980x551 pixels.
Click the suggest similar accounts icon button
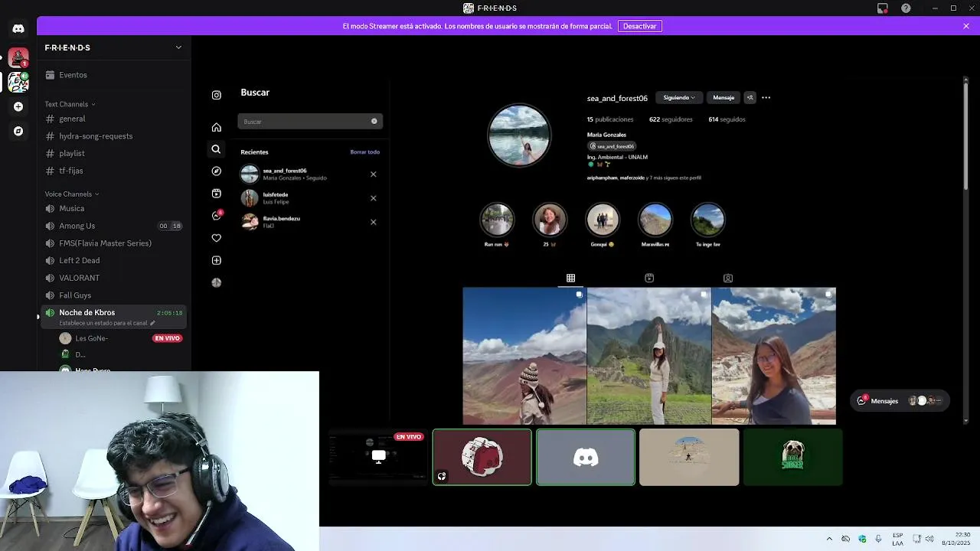pyautogui.click(x=750, y=97)
